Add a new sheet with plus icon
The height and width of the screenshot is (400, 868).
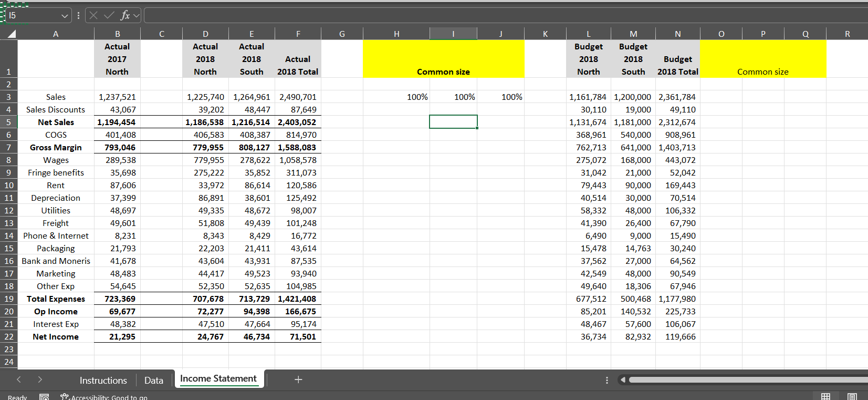[298, 380]
